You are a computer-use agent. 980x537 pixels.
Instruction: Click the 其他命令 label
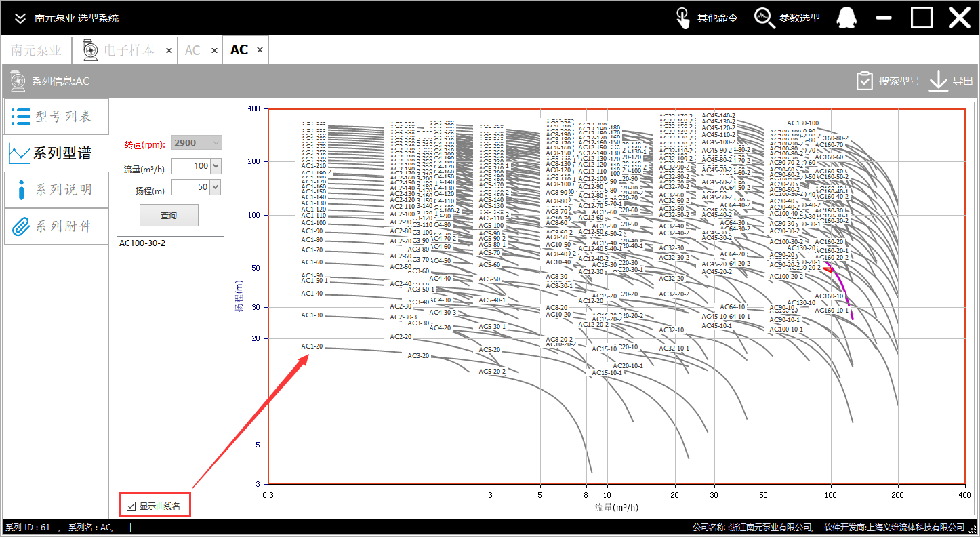(717, 18)
